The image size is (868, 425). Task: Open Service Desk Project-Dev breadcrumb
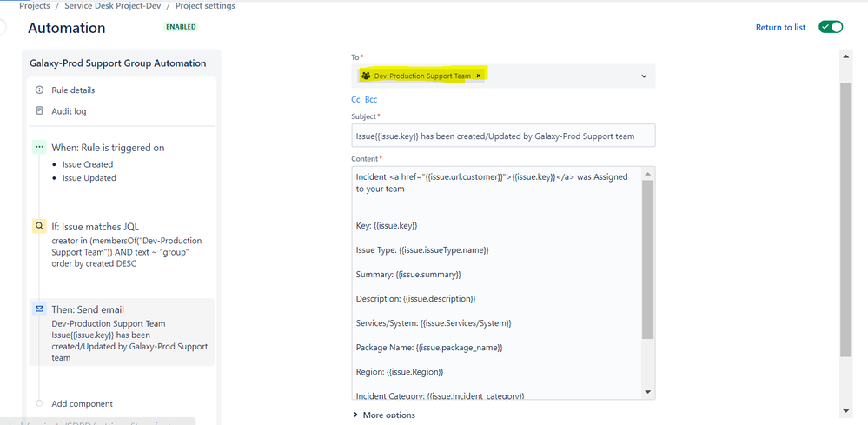point(112,5)
